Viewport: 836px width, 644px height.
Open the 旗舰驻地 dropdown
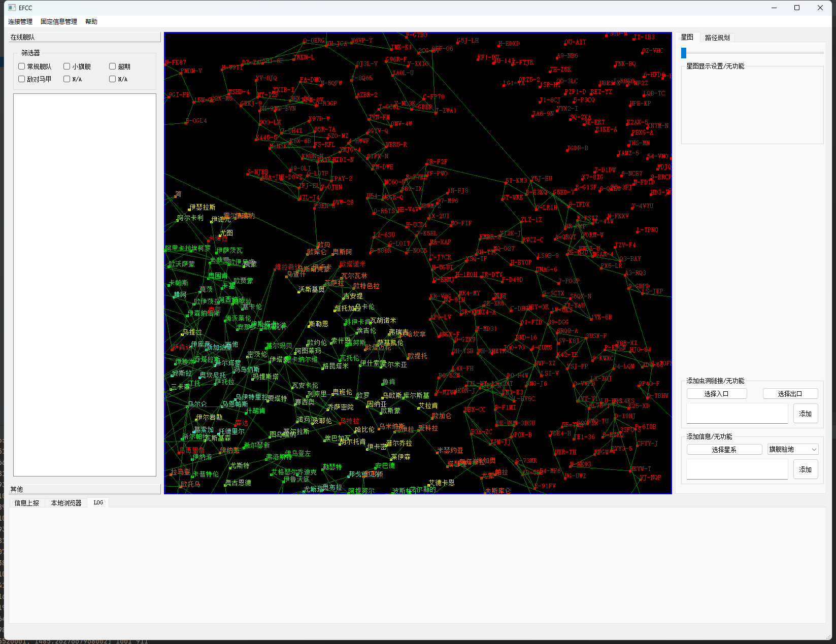click(x=792, y=450)
